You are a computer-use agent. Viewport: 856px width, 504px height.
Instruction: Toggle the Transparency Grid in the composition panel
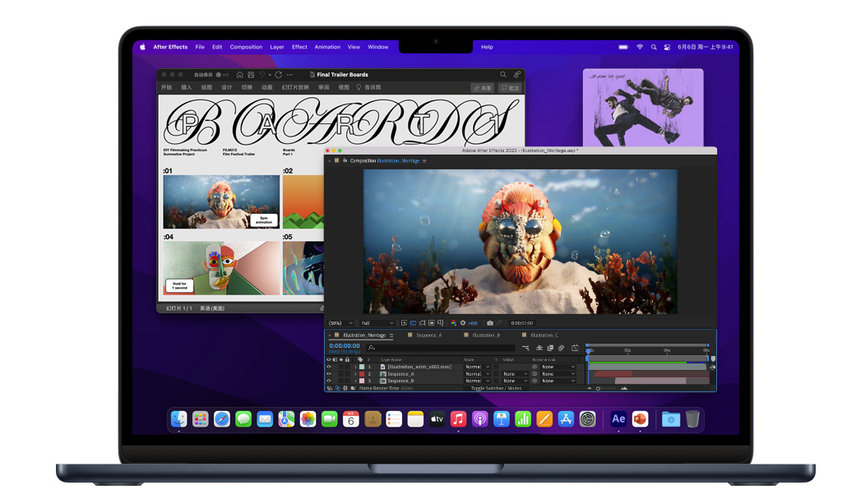tap(414, 322)
